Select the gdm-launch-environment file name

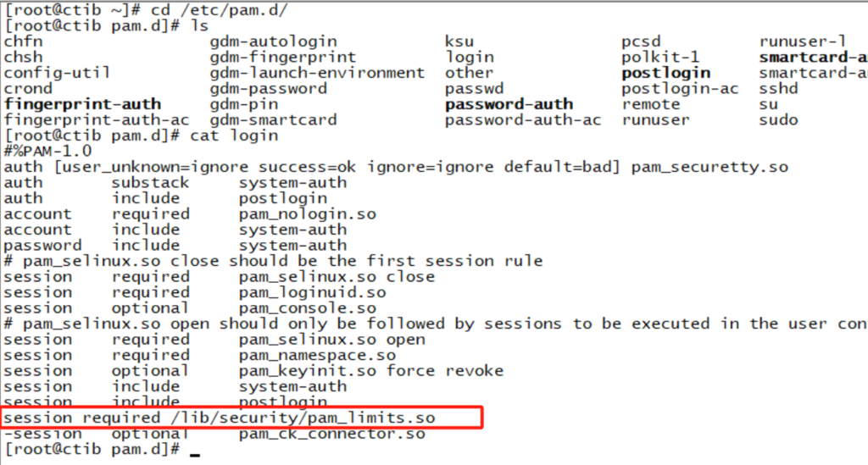click(x=317, y=73)
